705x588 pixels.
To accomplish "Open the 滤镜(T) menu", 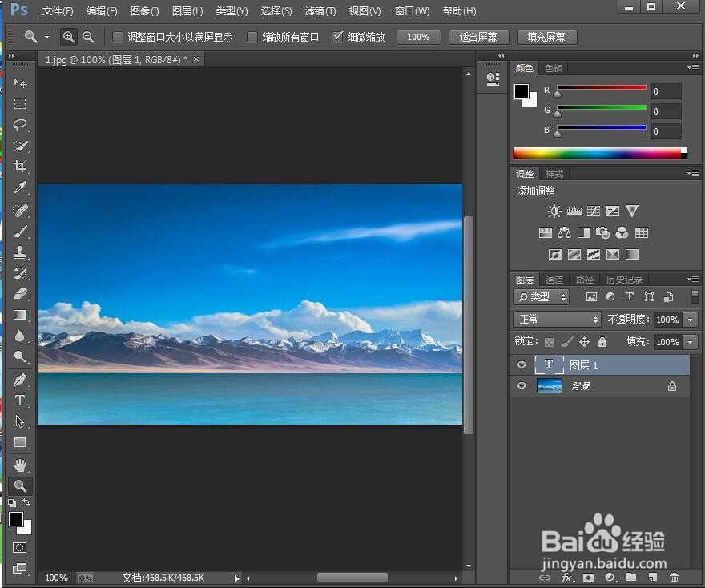I will [x=320, y=10].
